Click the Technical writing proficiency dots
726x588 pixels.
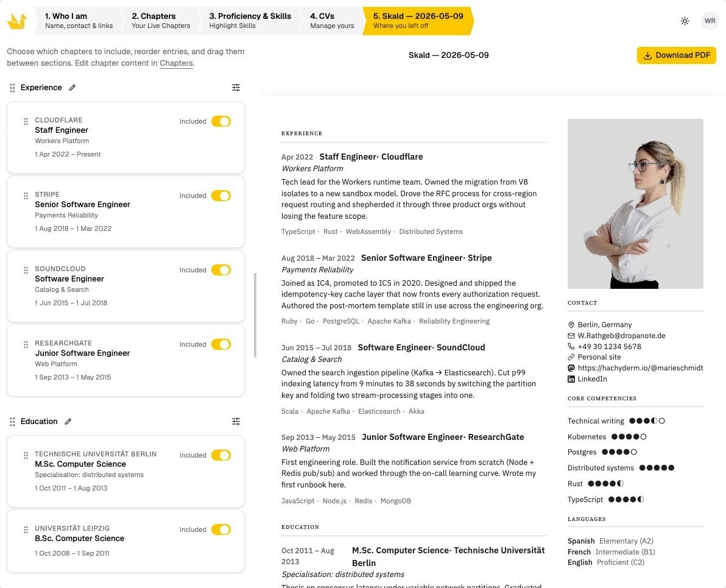coord(647,420)
